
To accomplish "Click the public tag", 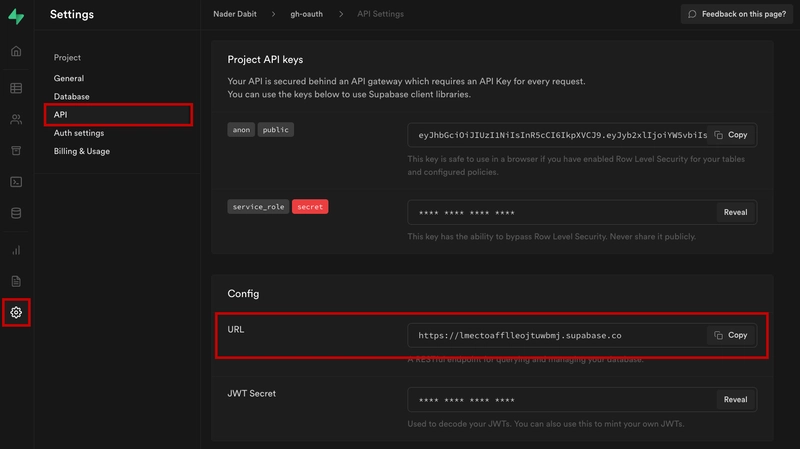I will pos(276,130).
